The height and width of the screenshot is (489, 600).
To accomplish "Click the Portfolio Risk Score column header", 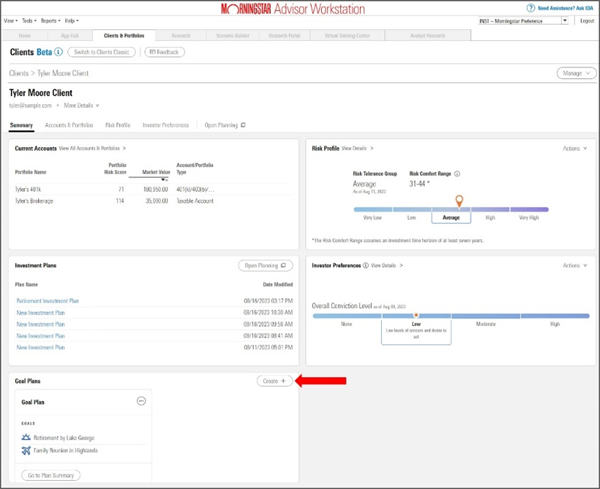I will 115,168.
